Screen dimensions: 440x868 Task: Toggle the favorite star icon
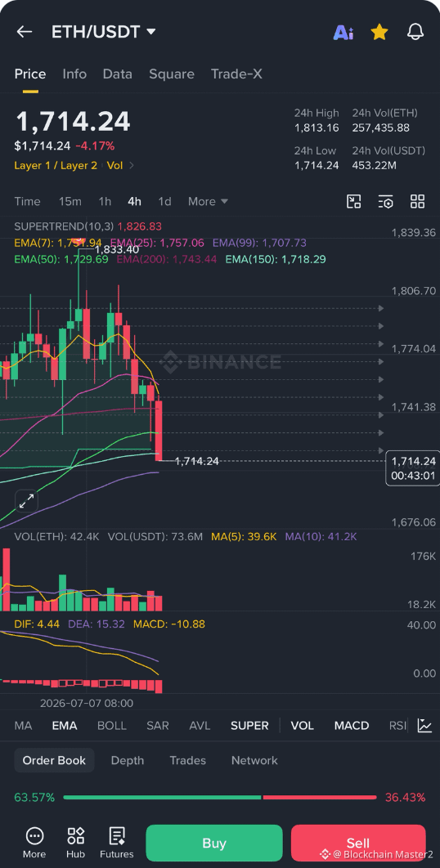point(379,32)
